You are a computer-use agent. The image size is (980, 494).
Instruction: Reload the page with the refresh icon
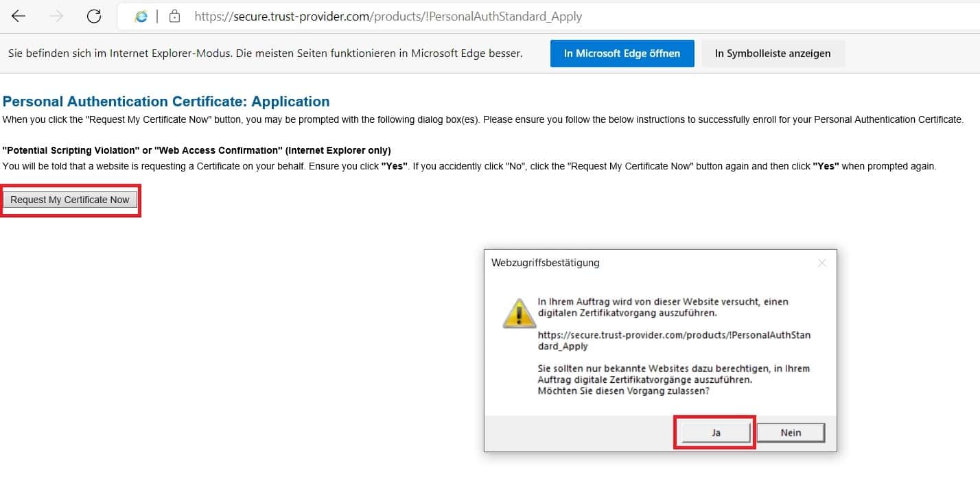click(94, 16)
